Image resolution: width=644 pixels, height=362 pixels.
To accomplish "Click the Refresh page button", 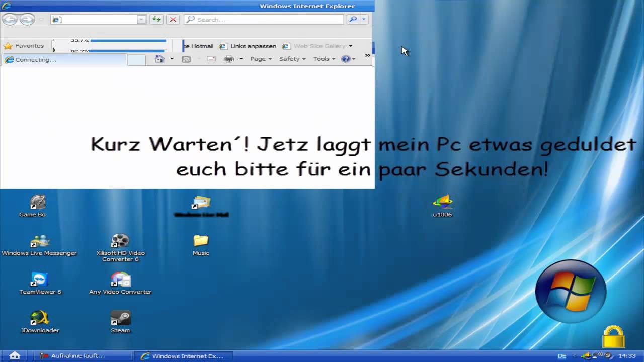I will (156, 20).
